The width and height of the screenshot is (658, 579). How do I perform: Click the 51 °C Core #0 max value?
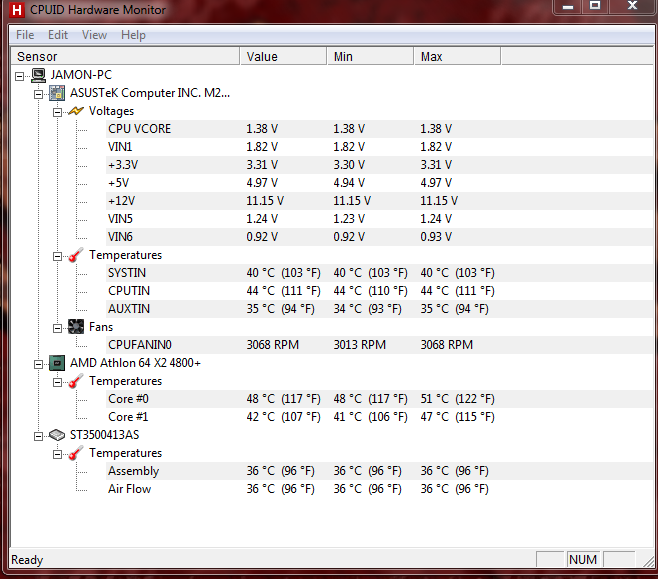(457, 399)
